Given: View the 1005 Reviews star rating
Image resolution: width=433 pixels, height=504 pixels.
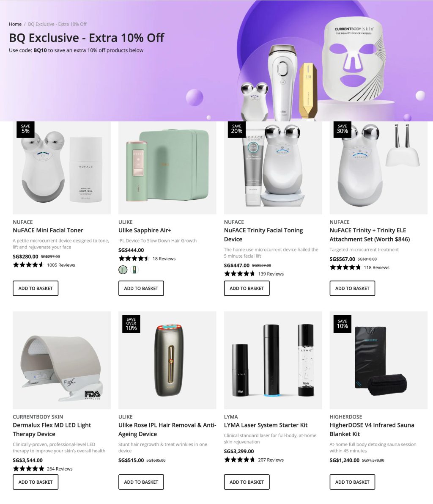Looking at the screenshot, I should click(x=44, y=265).
